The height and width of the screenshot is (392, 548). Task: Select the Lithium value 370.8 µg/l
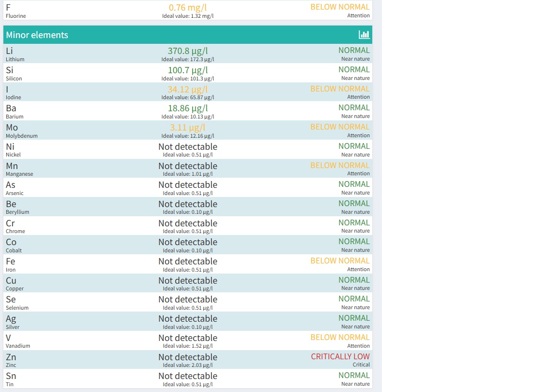pos(188,51)
